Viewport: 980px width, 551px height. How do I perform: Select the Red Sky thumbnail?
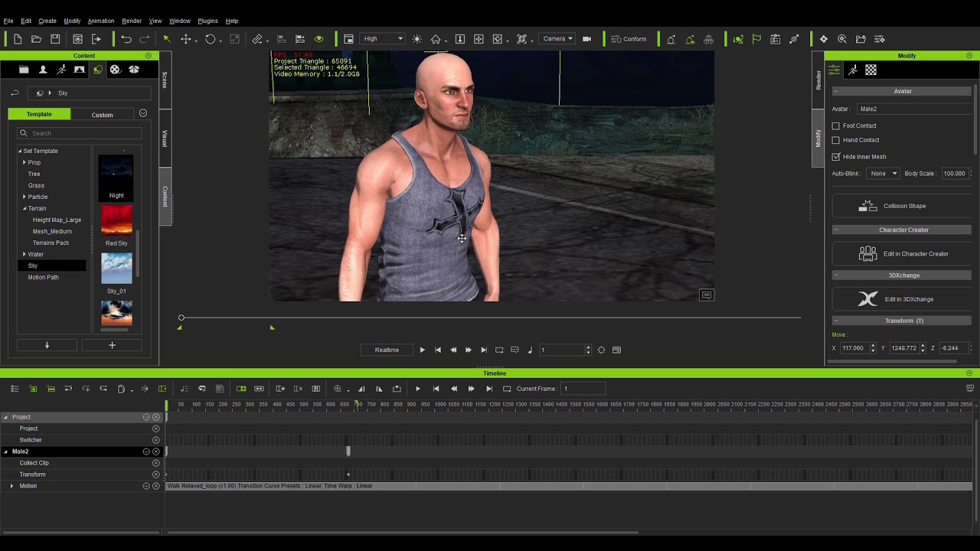(116, 220)
